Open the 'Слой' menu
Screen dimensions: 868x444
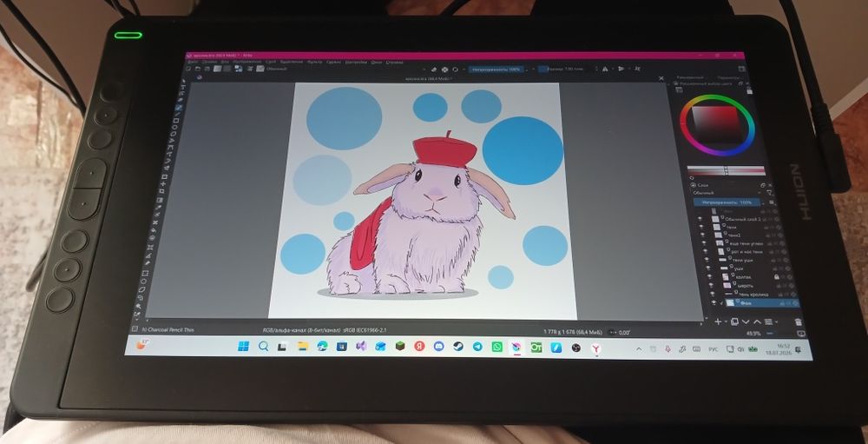pyautogui.click(x=271, y=62)
